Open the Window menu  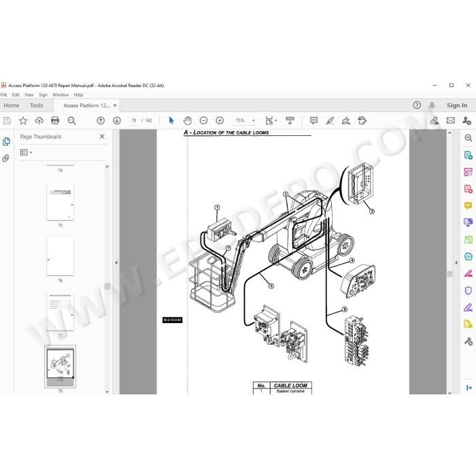click(61, 95)
